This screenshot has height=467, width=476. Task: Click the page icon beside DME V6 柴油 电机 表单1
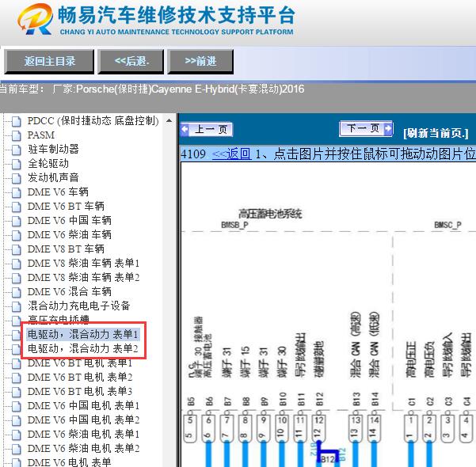(17, 435)
